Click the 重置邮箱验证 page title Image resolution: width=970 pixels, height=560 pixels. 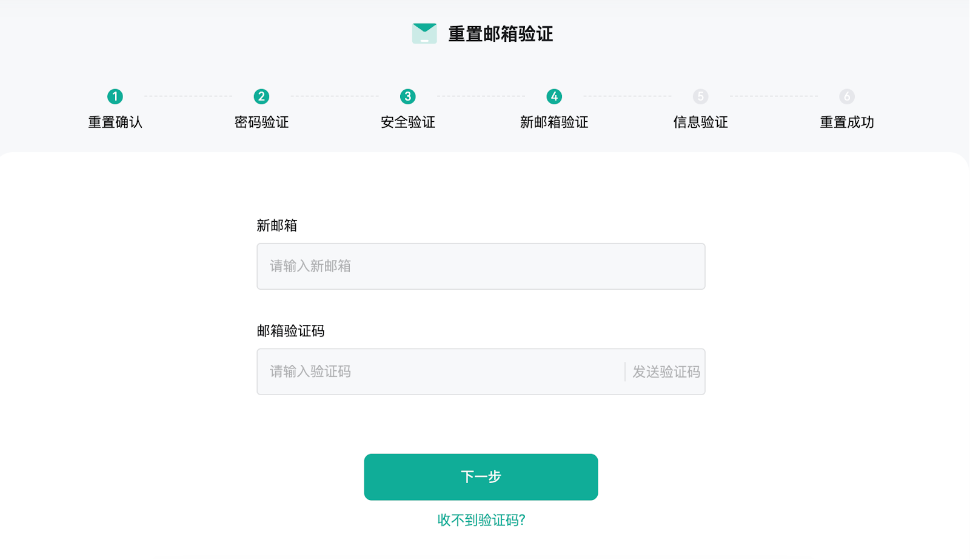click(501, 34)
